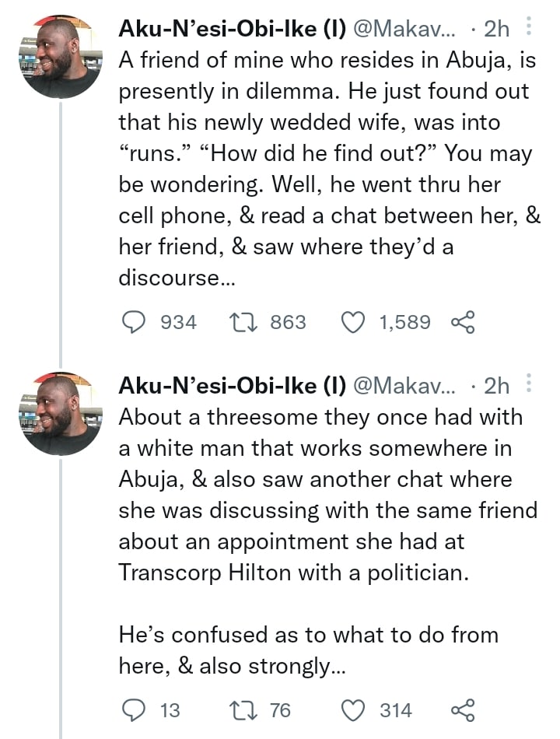Open the 2h timestamp on second tweet

click(x=496, y=385)
